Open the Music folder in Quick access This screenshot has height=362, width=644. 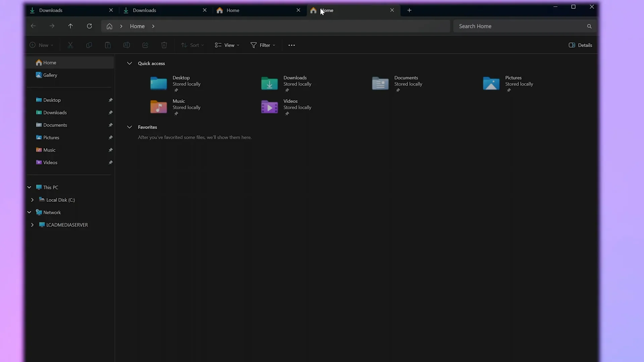[175, 107]
